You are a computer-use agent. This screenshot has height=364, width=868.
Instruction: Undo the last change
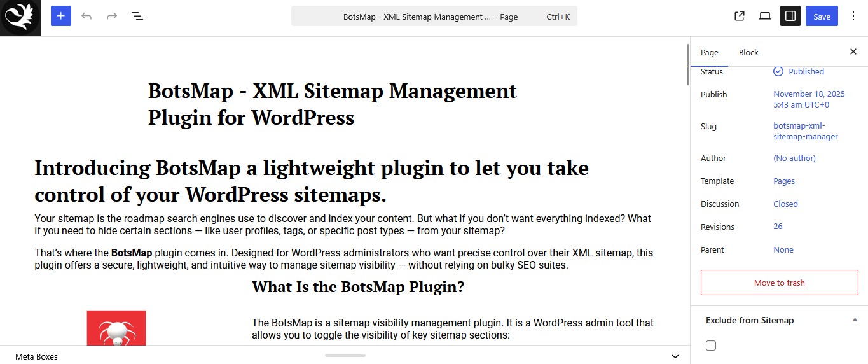(x=86, y=17)
